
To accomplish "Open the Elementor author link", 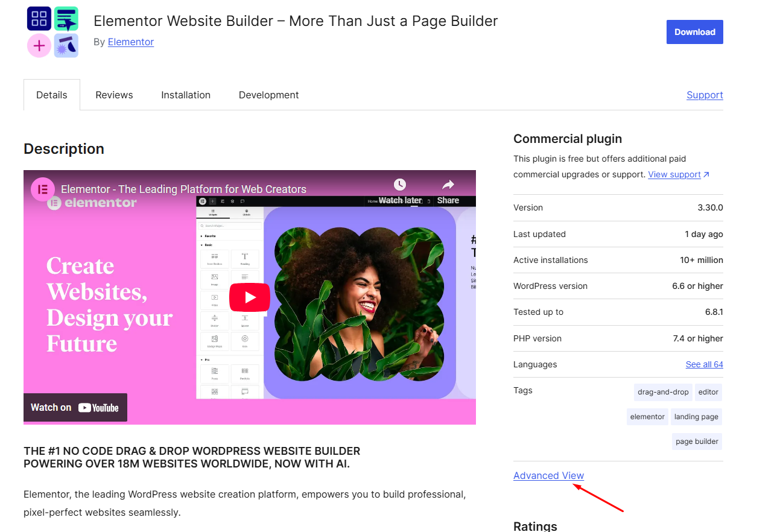I will click(x=131, y=42).
